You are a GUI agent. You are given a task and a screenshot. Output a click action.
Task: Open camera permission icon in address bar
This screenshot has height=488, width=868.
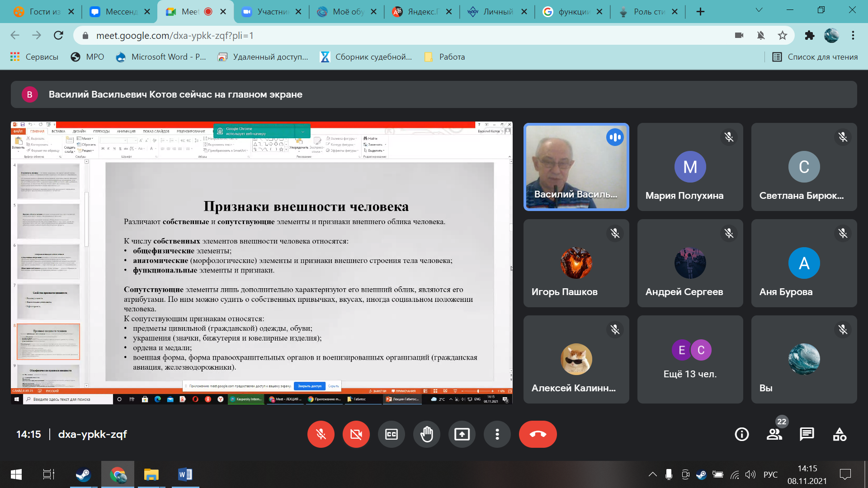(739, 35)
